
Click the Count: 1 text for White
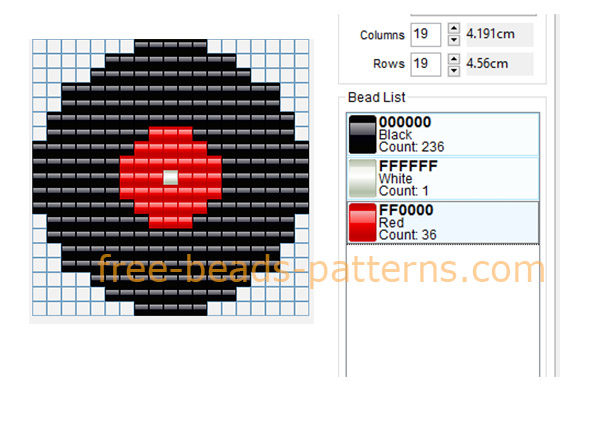403,191
